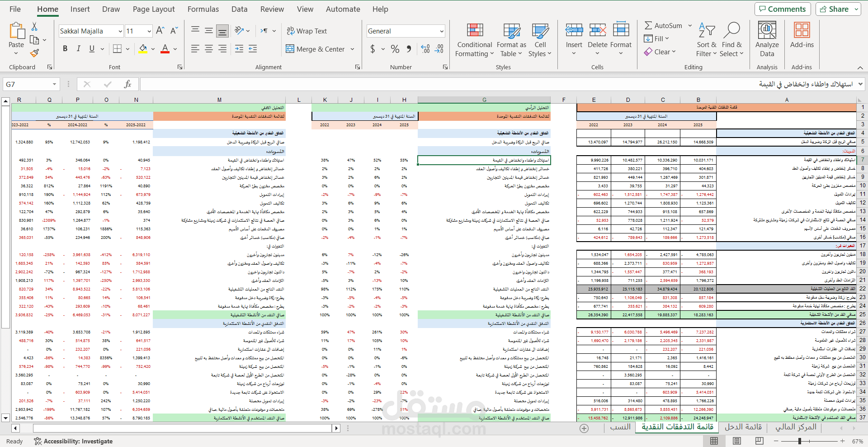Decrease font size with the smaller A icon
Screen dimensions: 868x447
point(174,31)
